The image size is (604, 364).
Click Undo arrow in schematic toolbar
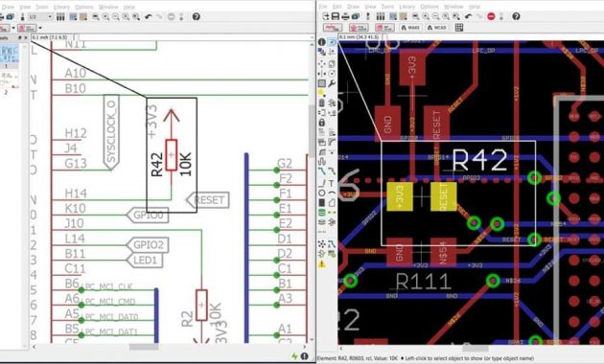coord(149,17)
